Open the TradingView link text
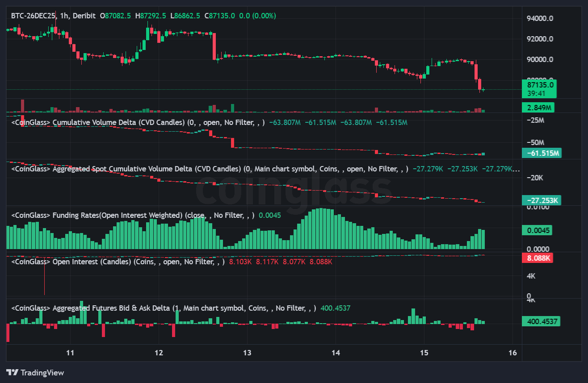Screen dimensions: 588x383 (42, 373)
